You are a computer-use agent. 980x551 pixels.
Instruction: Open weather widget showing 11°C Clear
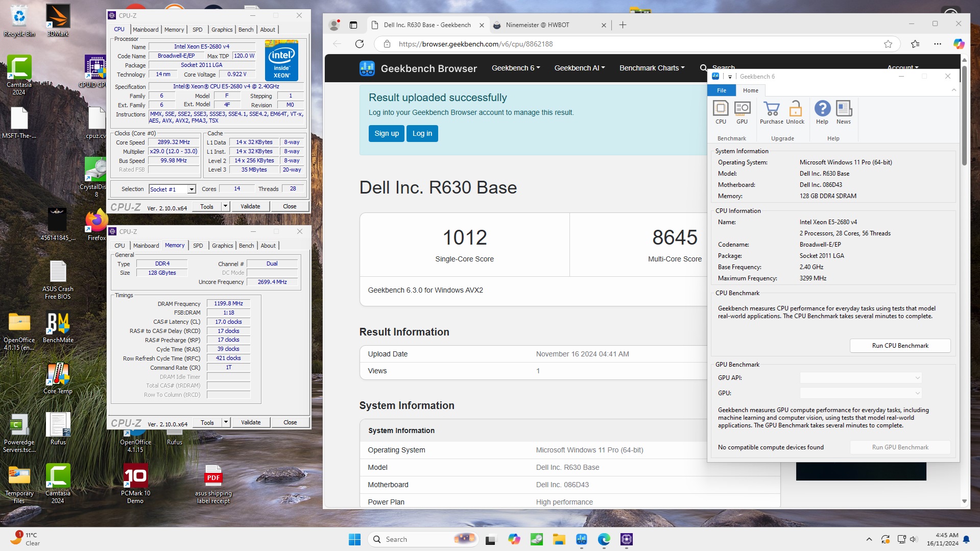26,539
